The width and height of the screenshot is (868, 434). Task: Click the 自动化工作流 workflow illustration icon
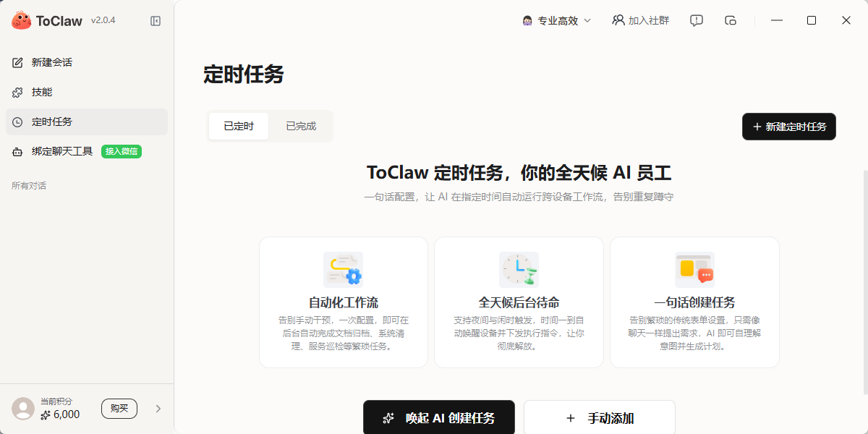point(343,269)
